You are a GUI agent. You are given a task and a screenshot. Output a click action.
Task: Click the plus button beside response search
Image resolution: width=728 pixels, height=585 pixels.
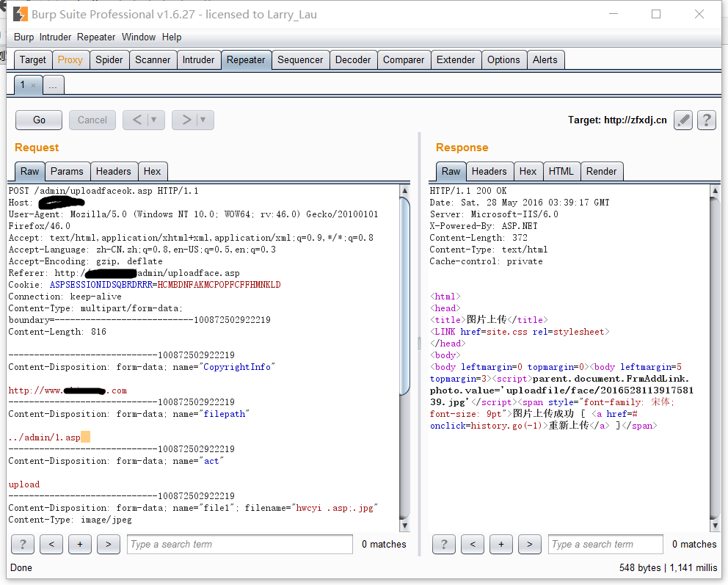click(x=501, y=544)
